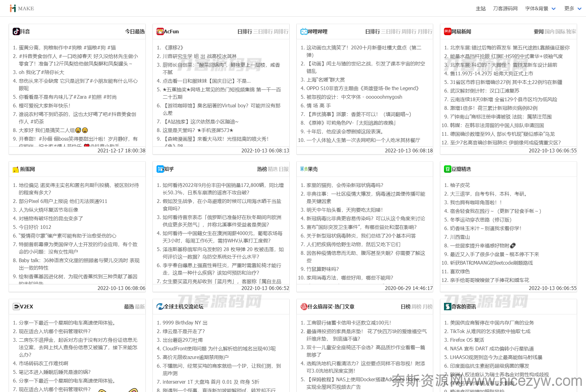Open 果壳 item 家里的猫狗，会传染新冠状病毒吗?
Viewport: 586px width, 392px height.
pyautogui.click(x=345, y=185)
